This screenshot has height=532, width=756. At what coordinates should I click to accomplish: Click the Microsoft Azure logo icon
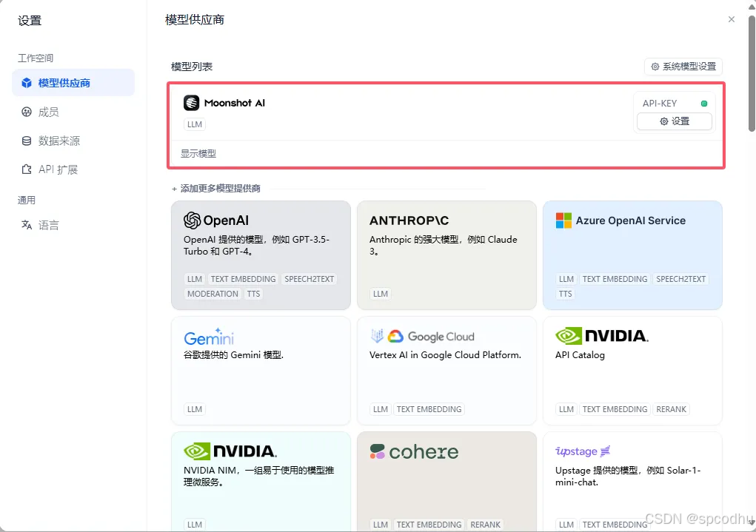pos(563,220)
